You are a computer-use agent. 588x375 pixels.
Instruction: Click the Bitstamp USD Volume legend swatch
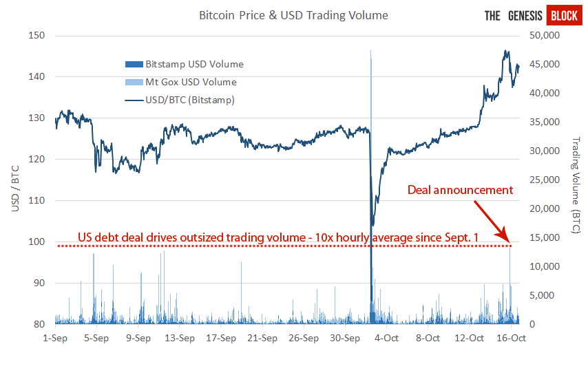(x=134, y=65)
